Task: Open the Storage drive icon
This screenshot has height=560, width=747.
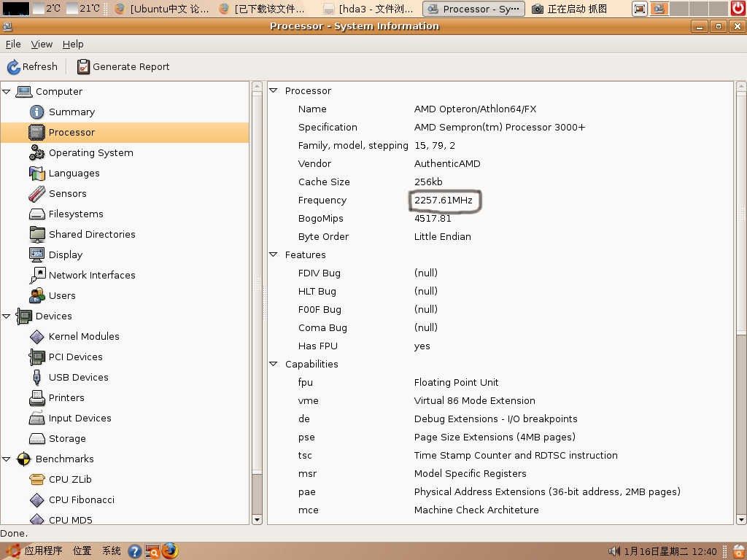Action: point(36,438)
